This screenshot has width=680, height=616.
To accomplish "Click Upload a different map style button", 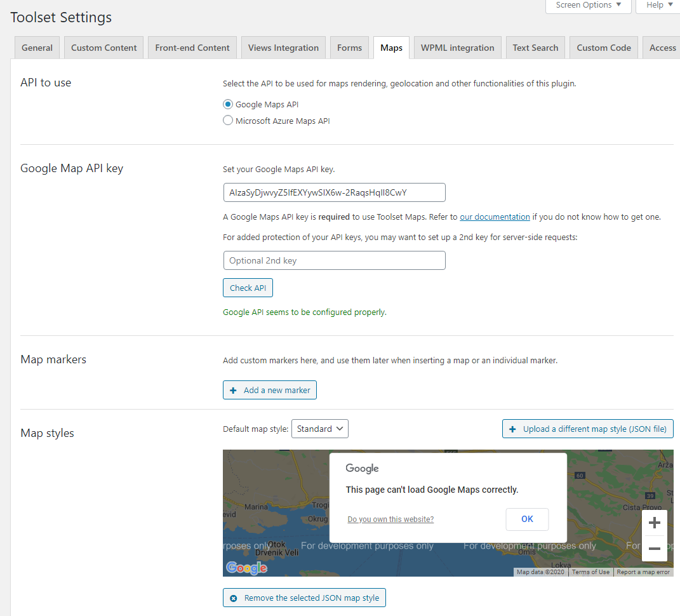I will pos(588,429).
